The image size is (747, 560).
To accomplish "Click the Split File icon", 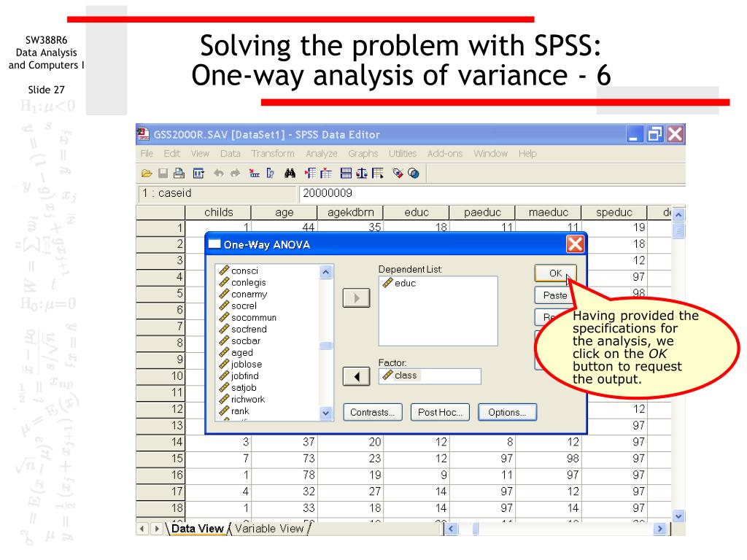I will [x=346, y=174].
